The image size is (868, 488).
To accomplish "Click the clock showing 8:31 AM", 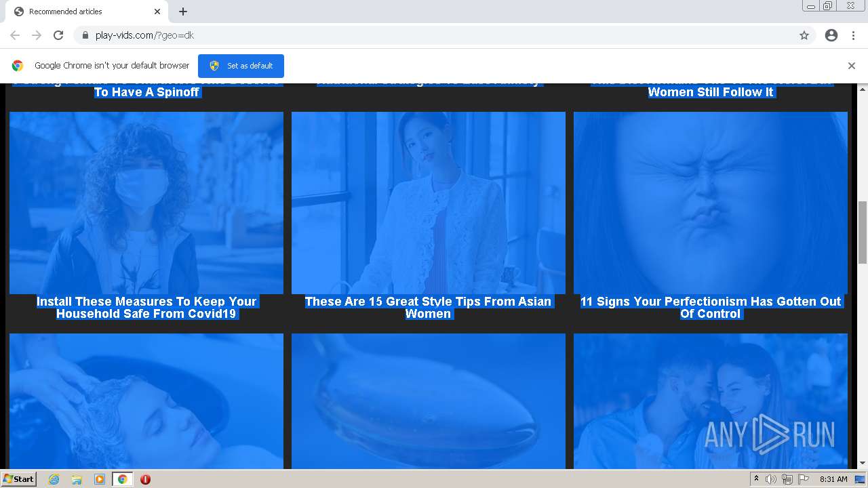I will tap(833, 479).
